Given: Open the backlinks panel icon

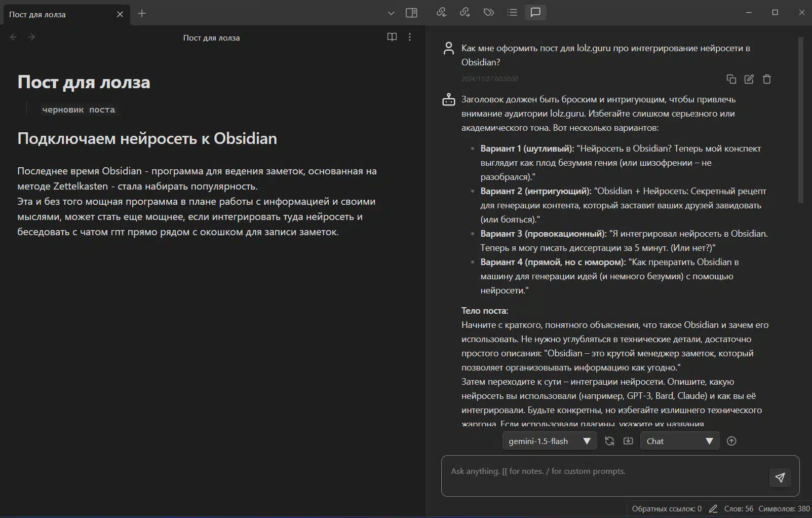Looking at the screenshot, I should tap(441, 13).
